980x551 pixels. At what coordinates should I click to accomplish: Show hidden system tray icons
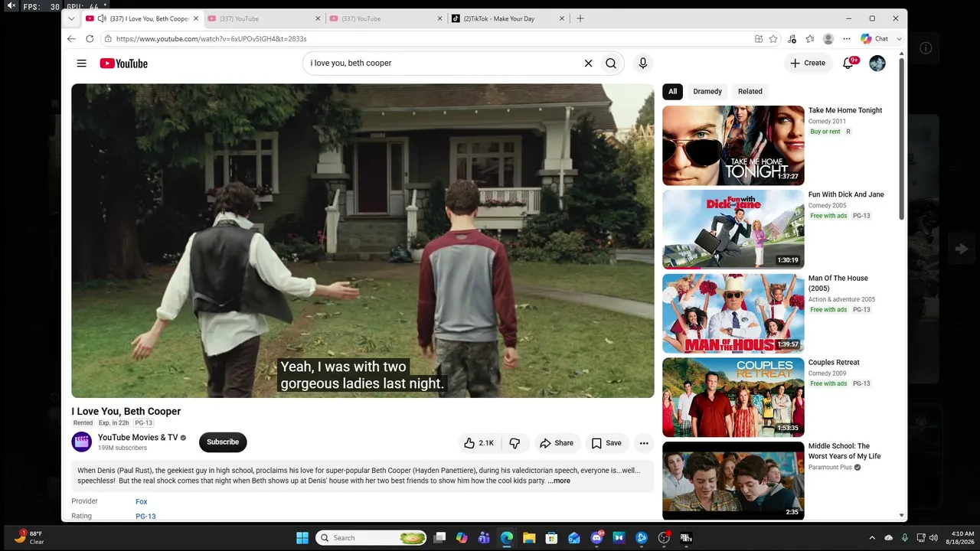pyautogui.click(x=871, y=538)
